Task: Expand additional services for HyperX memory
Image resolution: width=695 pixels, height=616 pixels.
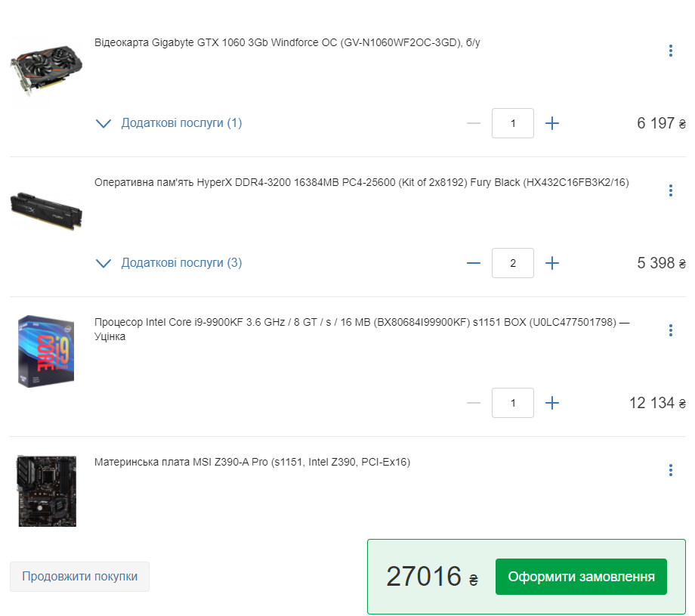Action: [x=169, y=262]
